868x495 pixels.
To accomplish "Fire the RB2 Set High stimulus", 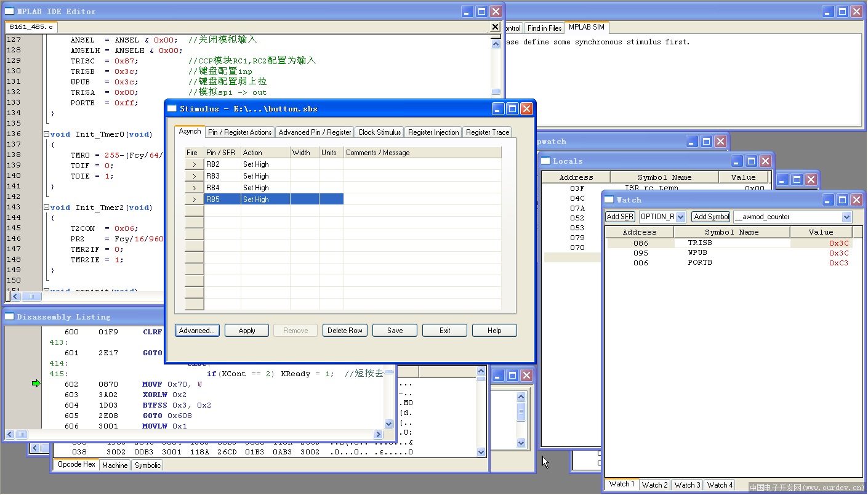I will (194, 164).
